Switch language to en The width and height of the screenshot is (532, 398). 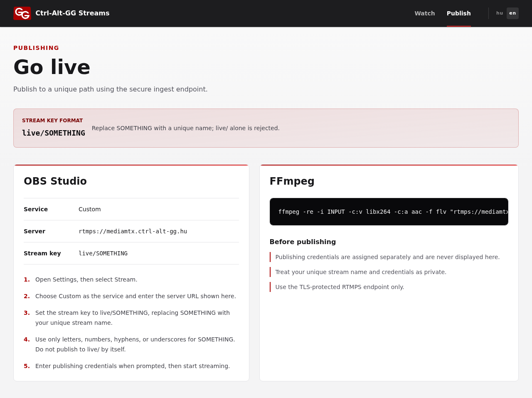point(512,13)
